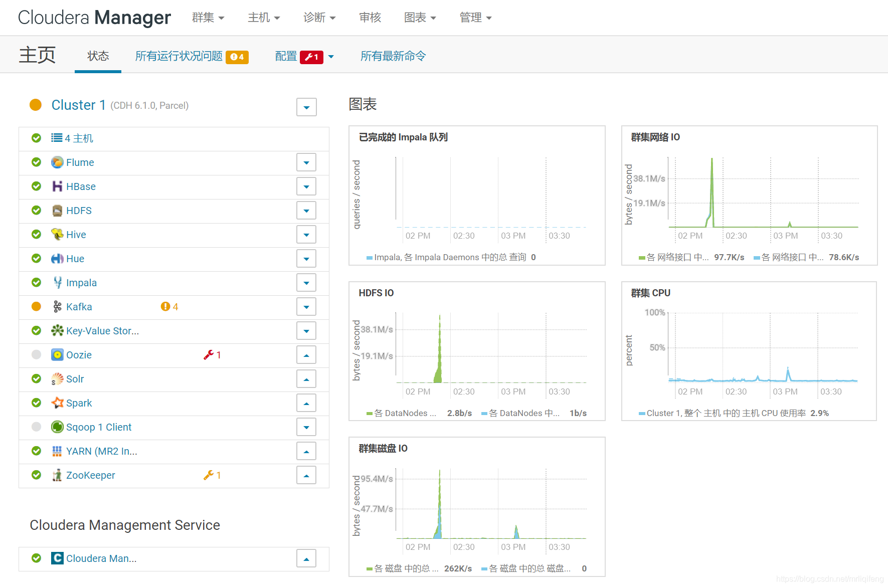Open the HDFS actions dropdown
888x588 pixels.
[x=306, y=211]
